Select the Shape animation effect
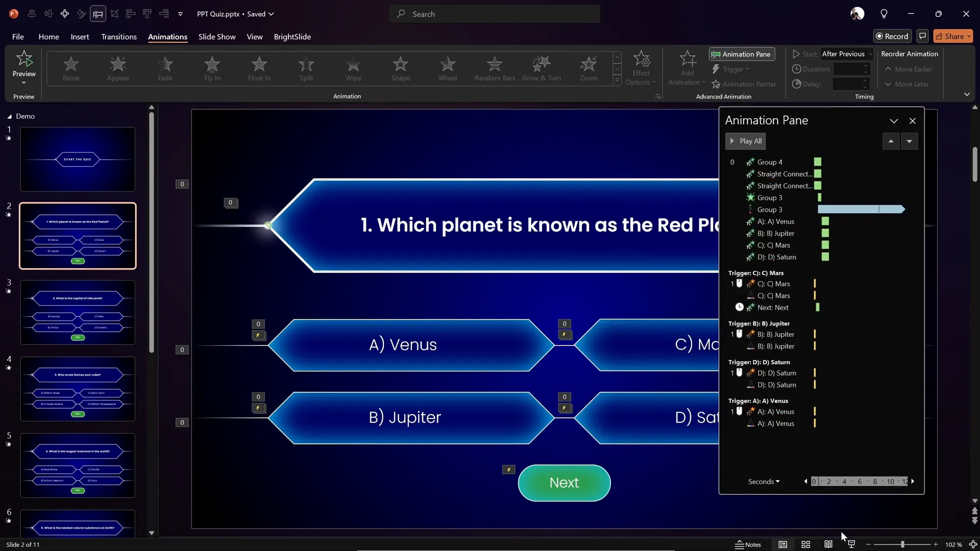 coord(400,68)
